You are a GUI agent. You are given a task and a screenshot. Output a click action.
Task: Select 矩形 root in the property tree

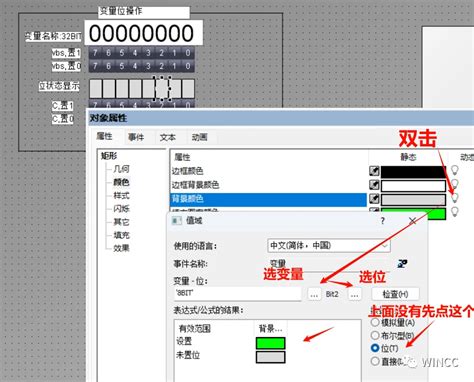(x=109, y=156)
